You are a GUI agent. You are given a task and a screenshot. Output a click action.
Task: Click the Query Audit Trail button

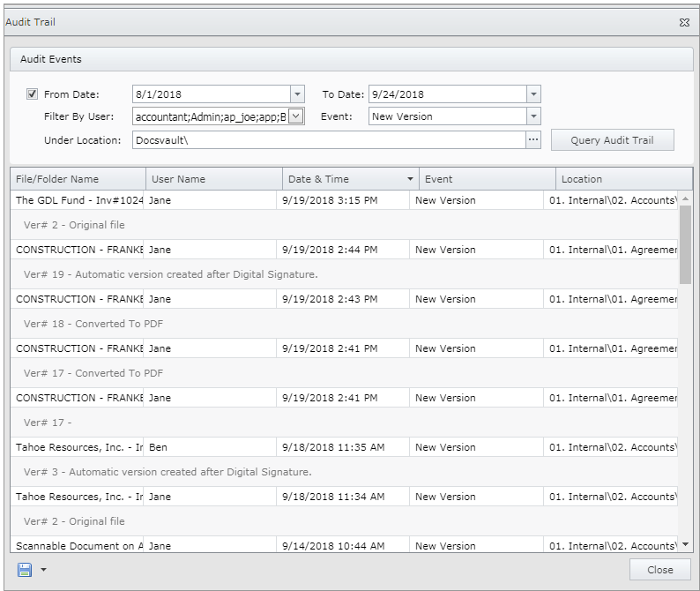[612, 140]
